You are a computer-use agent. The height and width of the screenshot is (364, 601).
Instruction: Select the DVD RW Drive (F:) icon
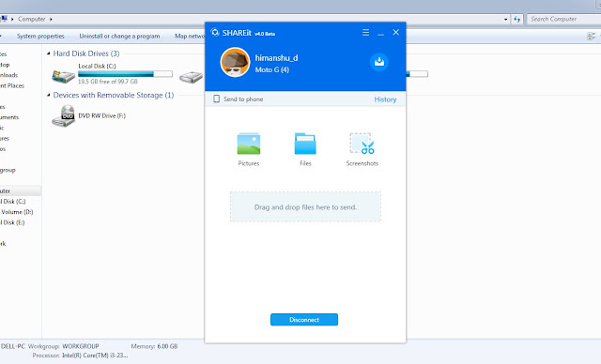click(x=64, y=115)
